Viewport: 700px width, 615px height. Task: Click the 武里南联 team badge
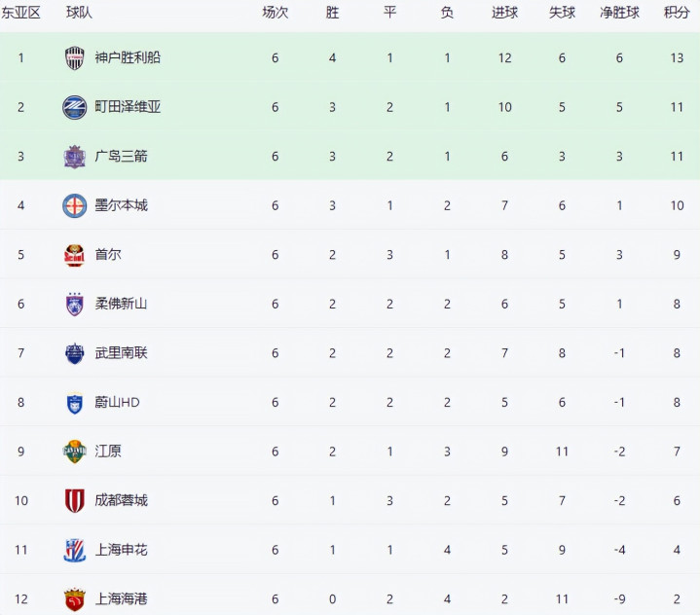point(75,353)
